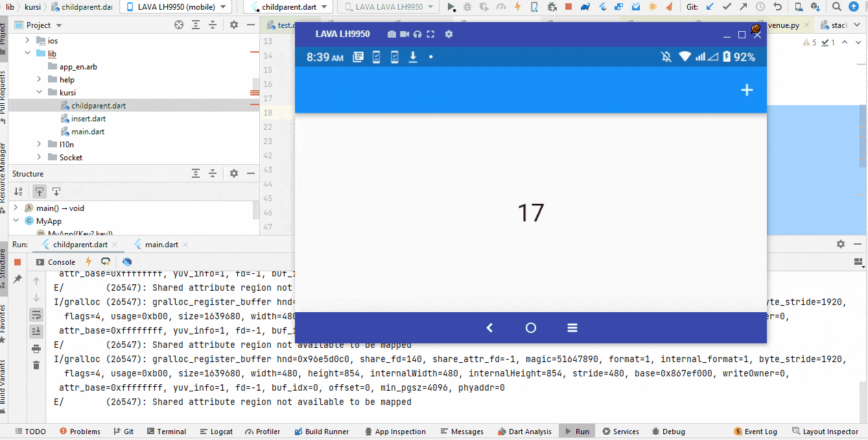Viewport: 868px width, 440px height.
Task: Open Search Everywhere magnifier icon
Action: pyautogui.click(x=837, y=7)
